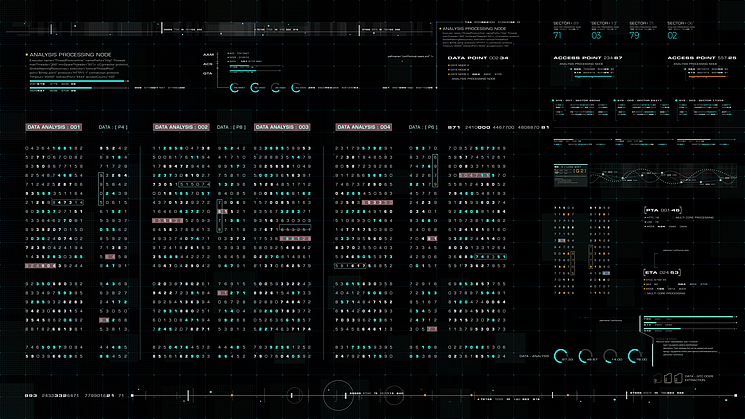Select the Data Analysis : 004 header
The height and width of the screenshot is (419, 745).
pos(364,128)
